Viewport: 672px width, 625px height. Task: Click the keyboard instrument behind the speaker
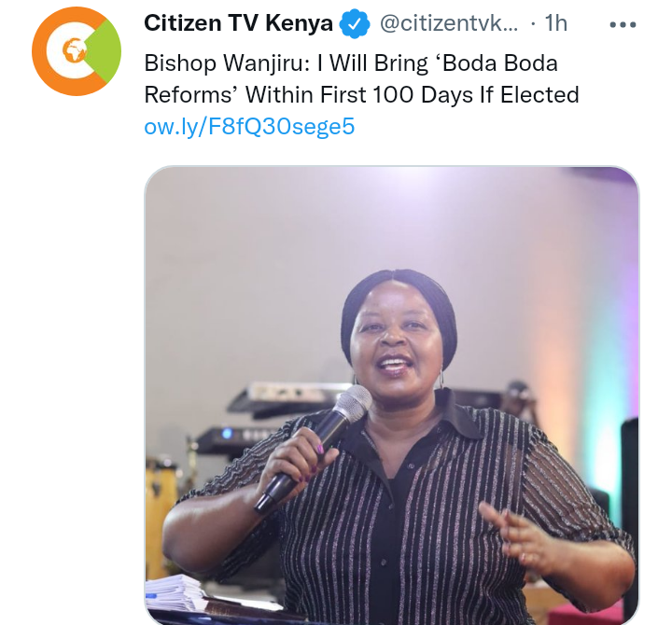click(x=283, y=400)
